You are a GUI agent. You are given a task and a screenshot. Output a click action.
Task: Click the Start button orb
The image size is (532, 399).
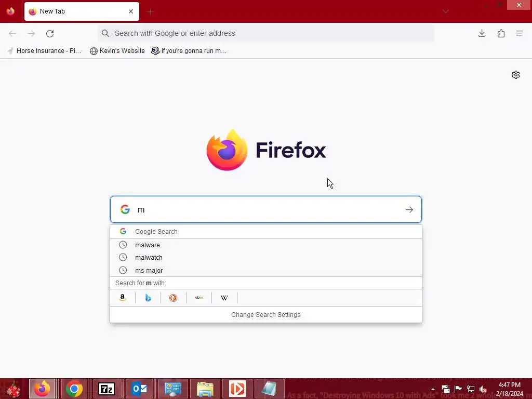pos(13,389)
